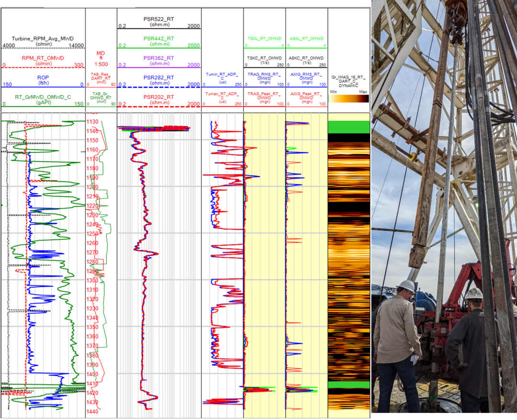Select the blue ROP curve header
Viewport: 517px width, 420px height.
[x=43, y=77]
